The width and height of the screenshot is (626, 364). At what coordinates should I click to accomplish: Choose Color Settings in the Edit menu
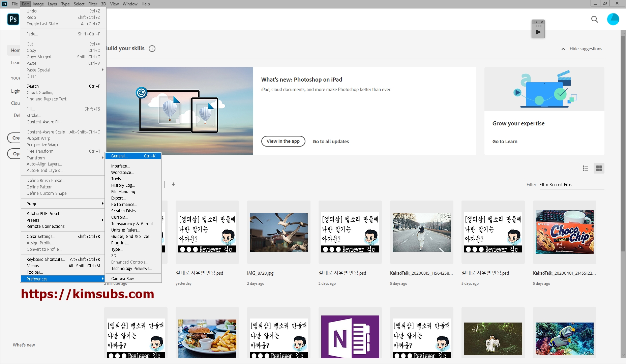(63, 237)
